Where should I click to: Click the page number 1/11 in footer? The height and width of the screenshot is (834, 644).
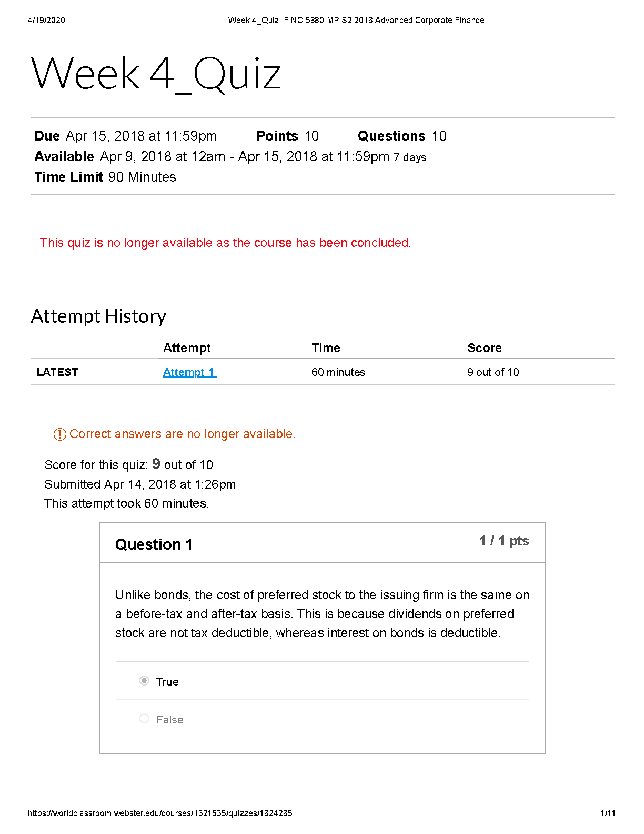pyautogui.click(x=608, y=813)
